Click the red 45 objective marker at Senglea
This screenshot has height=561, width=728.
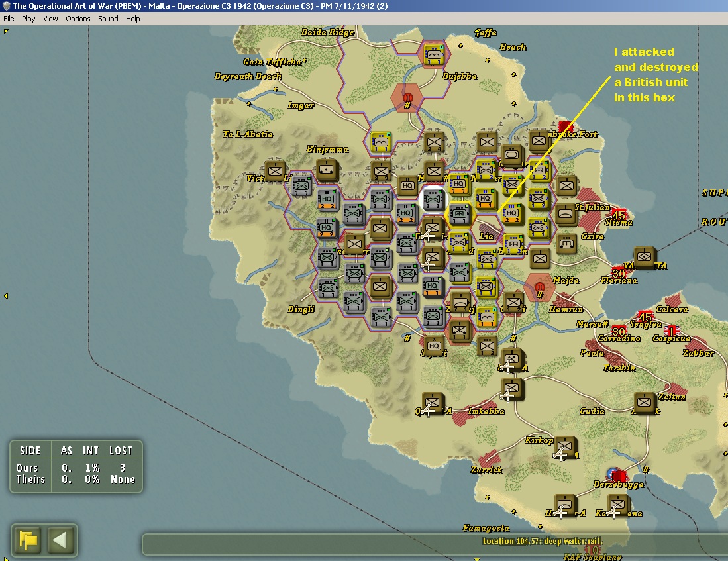coord(645,317)
